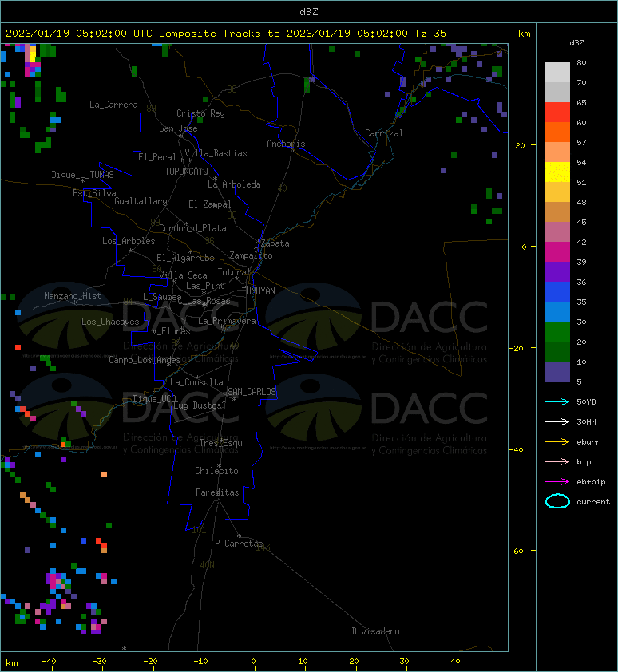Click the Campo_Los_Andes map label
Viewport: 618px width, 672px height.
coord(145,360)
